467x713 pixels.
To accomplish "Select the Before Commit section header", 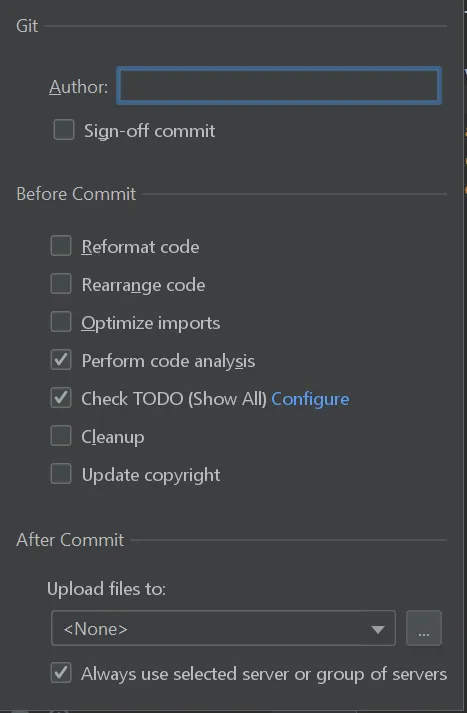I will (76, 194).
